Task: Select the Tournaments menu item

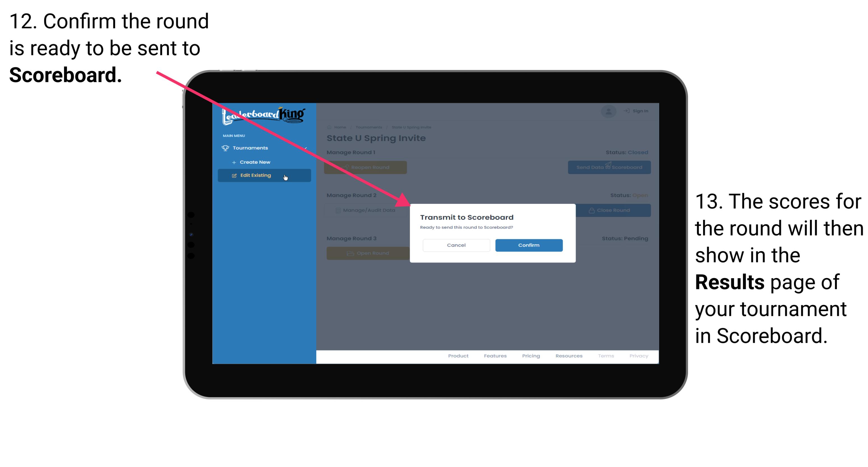Action: (251, 148)
